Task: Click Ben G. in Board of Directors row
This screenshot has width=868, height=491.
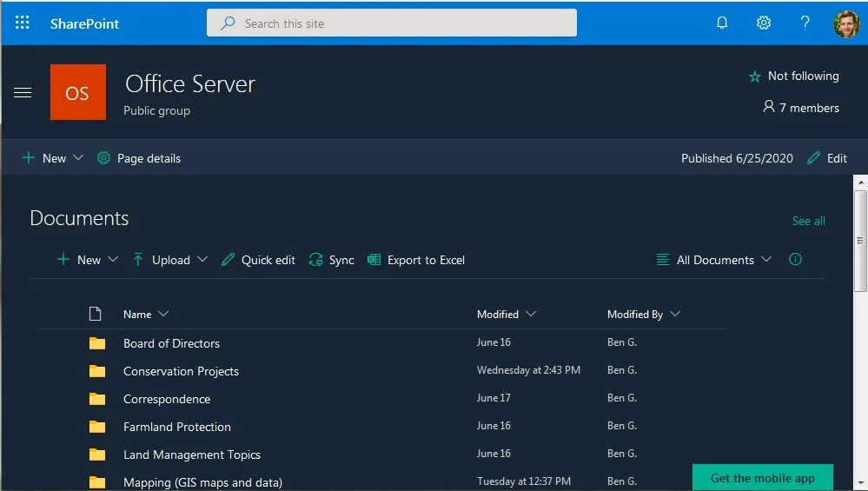Action: tap(621, 342)
